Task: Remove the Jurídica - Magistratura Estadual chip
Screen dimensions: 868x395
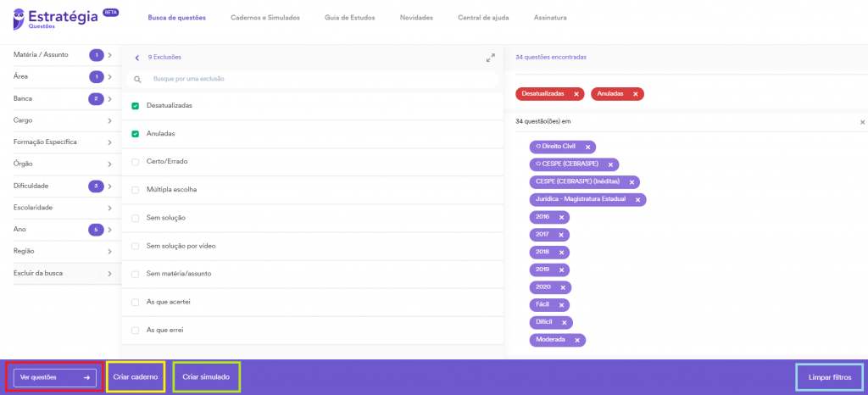Action: (637, 200)
